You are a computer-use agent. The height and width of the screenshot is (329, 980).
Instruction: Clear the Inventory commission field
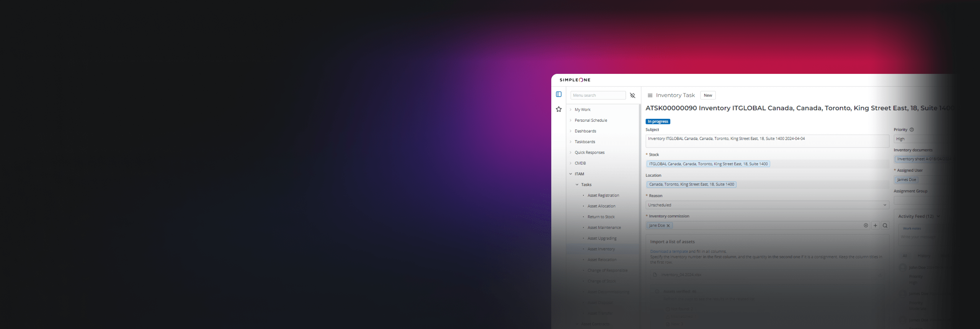[x=866, y=226]
